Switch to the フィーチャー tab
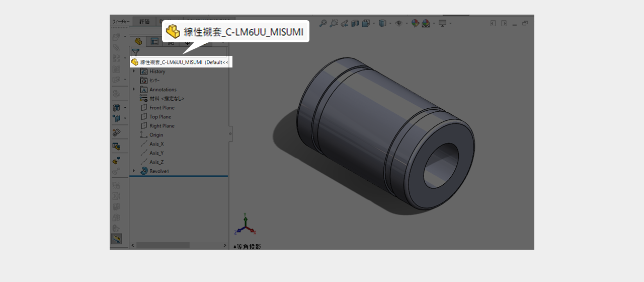The height and width of the screenshot is (282, 644). [x=121, y=22]
